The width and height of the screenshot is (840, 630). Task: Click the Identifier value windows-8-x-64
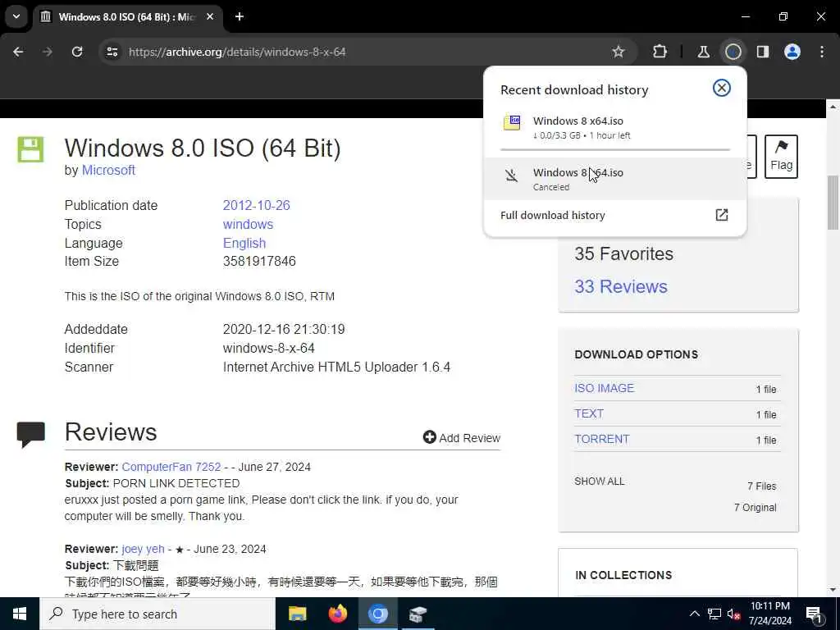click(x=269, y=348)
